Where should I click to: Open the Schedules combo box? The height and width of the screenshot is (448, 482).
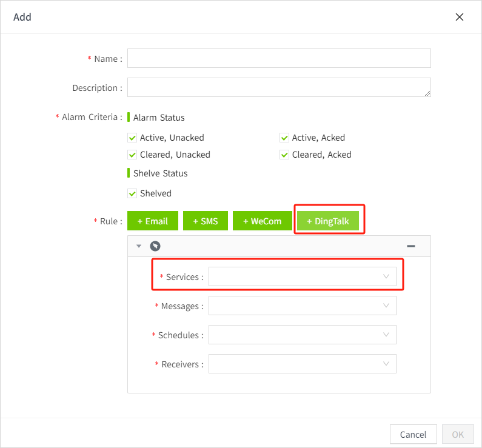click(x=302, y=335)
